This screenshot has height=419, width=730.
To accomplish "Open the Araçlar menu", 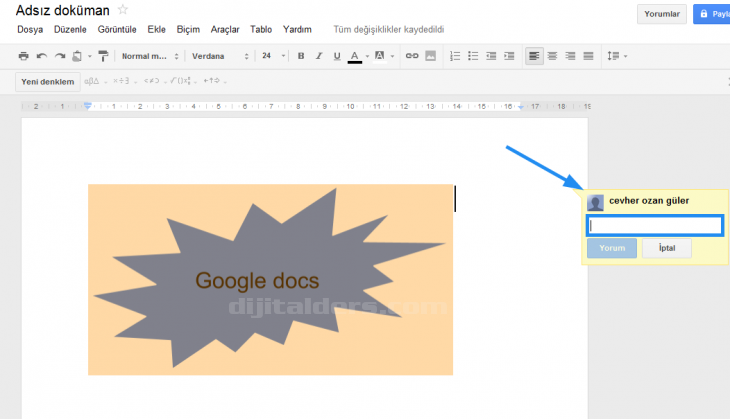I will (225, 29).
